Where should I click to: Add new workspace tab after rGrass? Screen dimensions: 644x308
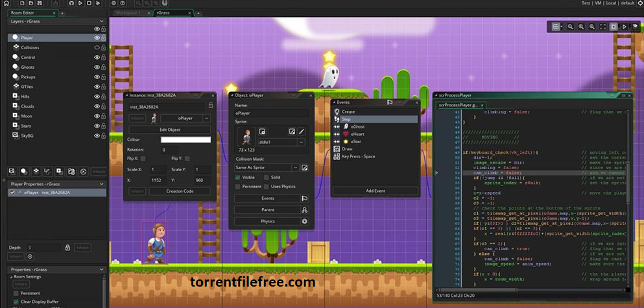point(198,13)
